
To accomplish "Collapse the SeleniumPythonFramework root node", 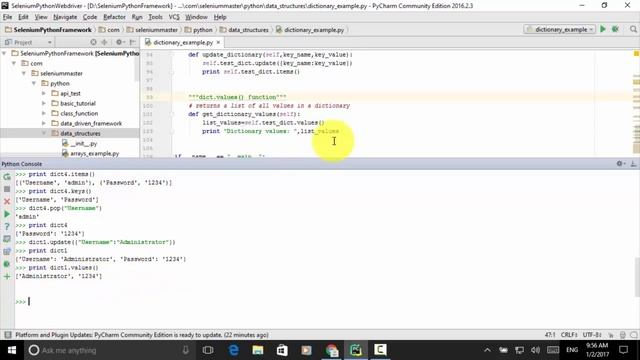I will click(x=4, y=53).
